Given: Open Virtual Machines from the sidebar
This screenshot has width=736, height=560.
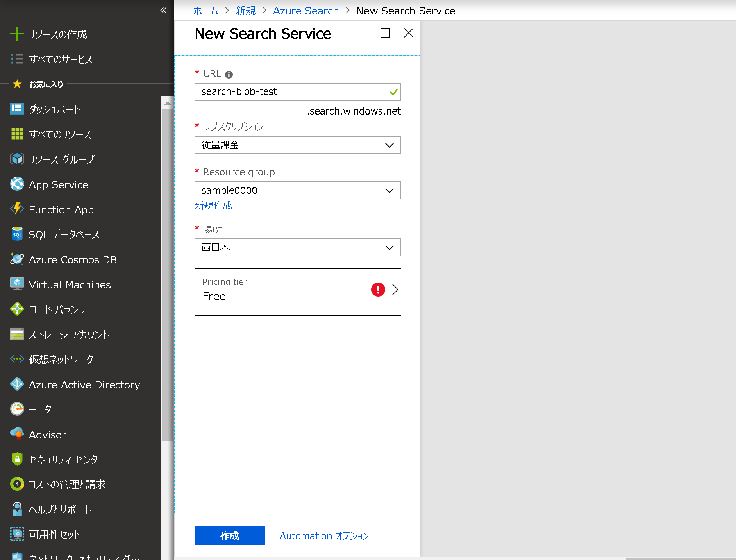Looking at the screenshot, I should coord(70,284).
